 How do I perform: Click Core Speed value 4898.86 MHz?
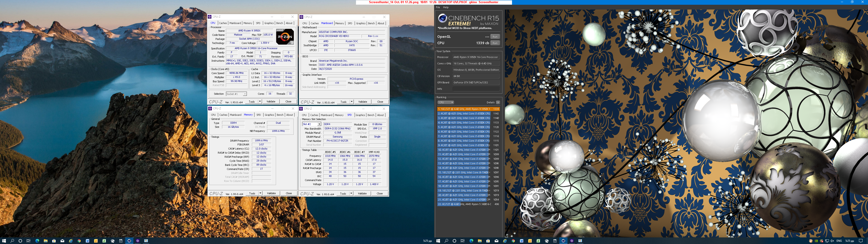click(x=237, y=73)
